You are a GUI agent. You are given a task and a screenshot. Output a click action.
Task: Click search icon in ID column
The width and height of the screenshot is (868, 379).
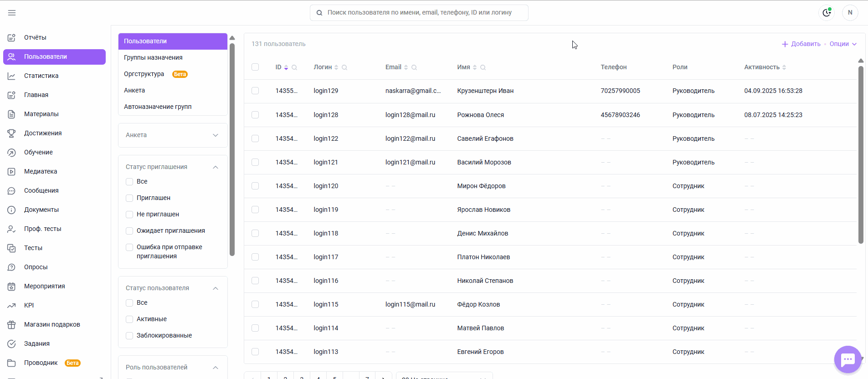294,67
